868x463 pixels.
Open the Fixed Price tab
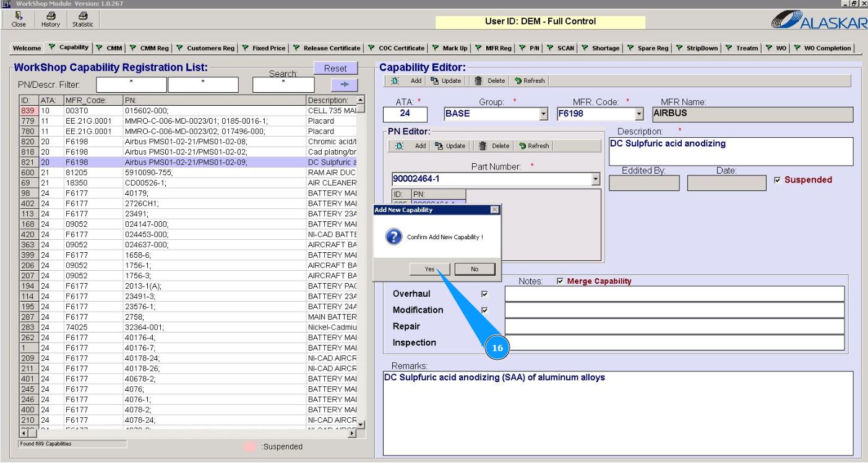click(x=264, y=48)
